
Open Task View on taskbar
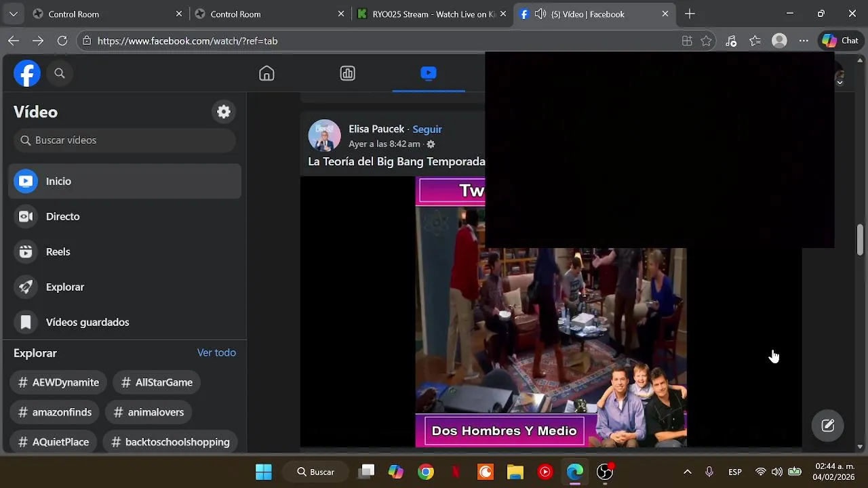pyautogui.click(x=367, y=472)
